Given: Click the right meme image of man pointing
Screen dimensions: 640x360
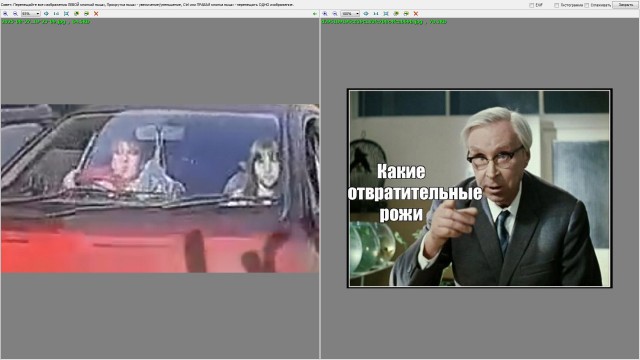Looking at the screenshot, I should click(x=480, y=188).
